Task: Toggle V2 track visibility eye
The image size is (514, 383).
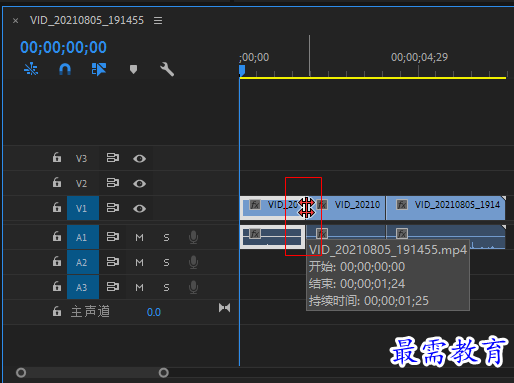Action: [139, 184]
